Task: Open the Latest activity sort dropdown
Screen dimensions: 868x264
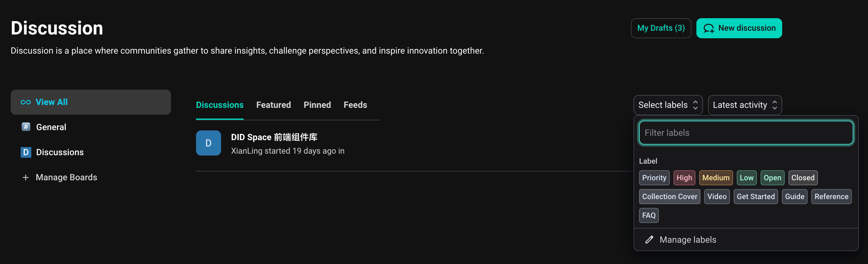Action: click(744, 105)
